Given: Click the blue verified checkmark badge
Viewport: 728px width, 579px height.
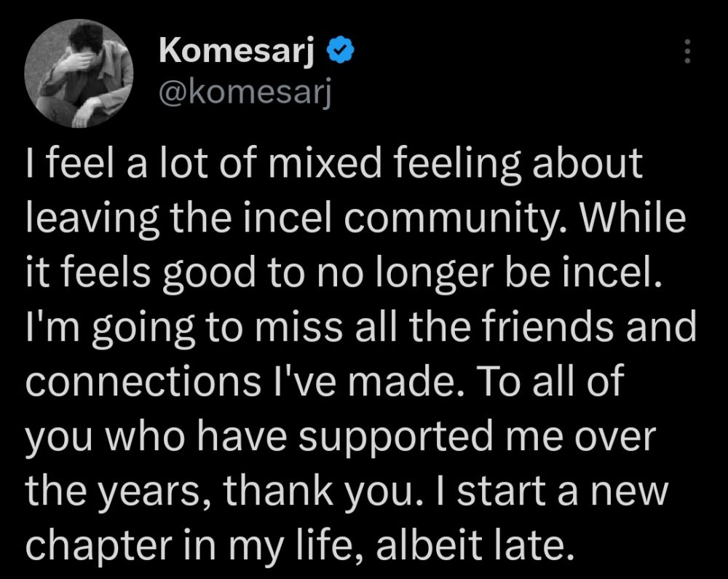Looking at the screenshot, I should pyautogui.click(x=341, y=50).
